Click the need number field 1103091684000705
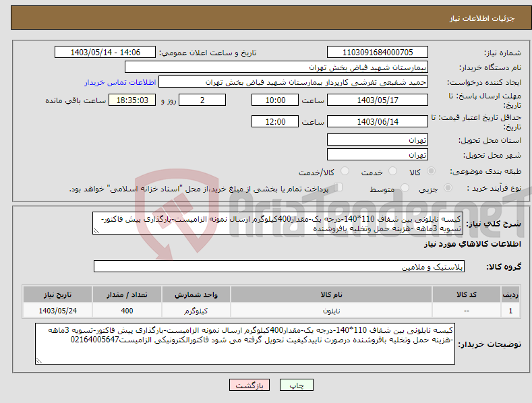Viewport: 532px width, 403px height. 378,53
